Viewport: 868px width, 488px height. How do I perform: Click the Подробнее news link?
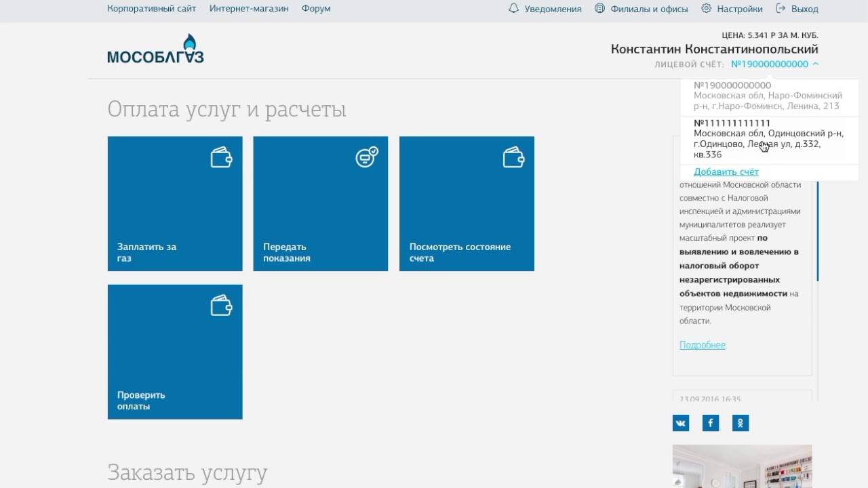pyautogui.click(x=703, y=345)
